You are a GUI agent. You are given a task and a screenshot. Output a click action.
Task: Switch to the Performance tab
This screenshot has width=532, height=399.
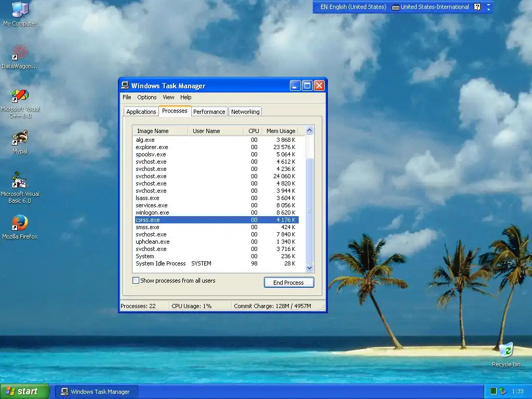pyautogui.click(x=209, y=112)
